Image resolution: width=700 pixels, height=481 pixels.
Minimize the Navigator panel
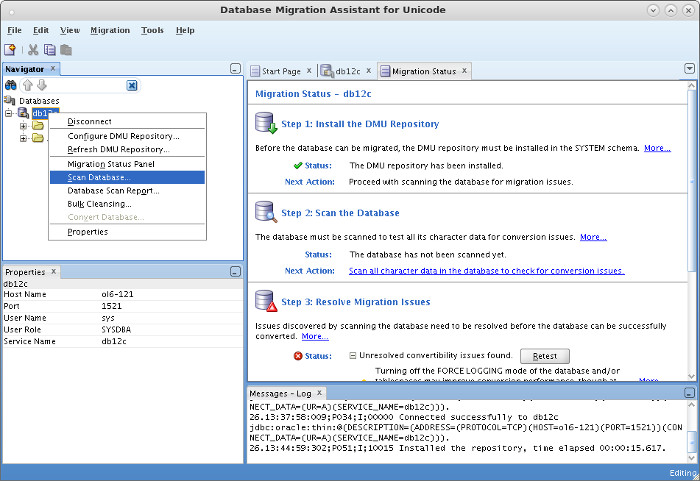(235, 69)
